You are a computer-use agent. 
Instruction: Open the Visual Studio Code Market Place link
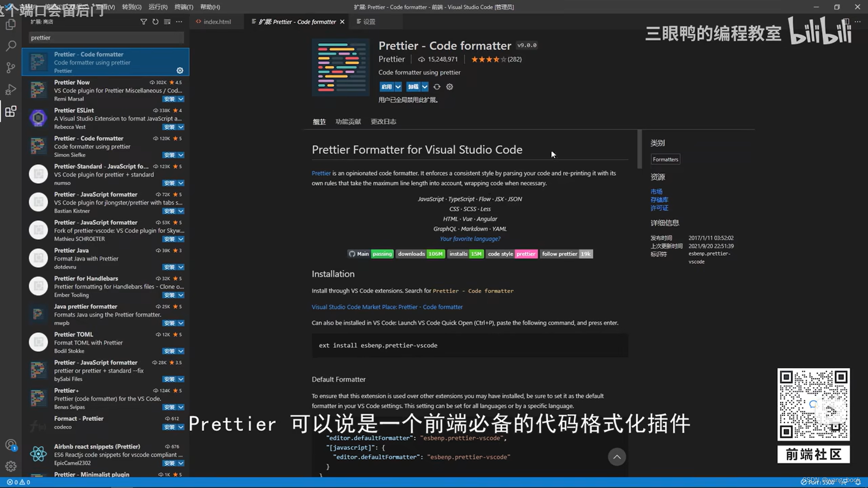(x=387, y=307)
